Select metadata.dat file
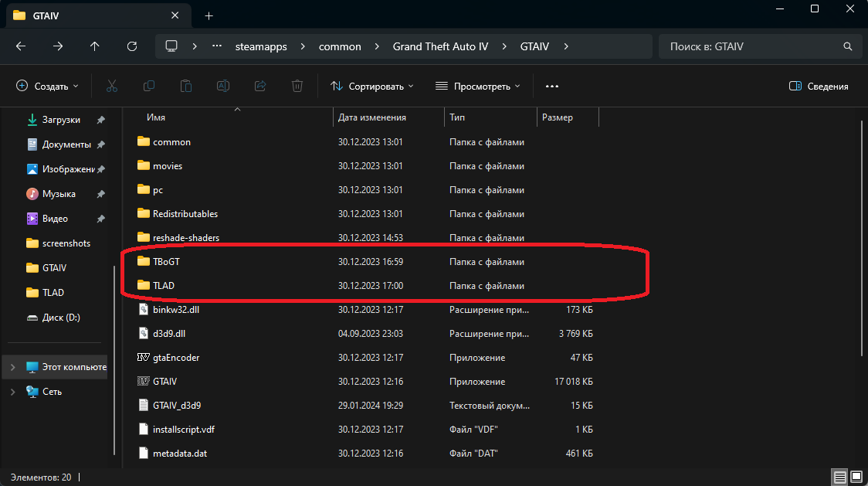 (365, 454)
